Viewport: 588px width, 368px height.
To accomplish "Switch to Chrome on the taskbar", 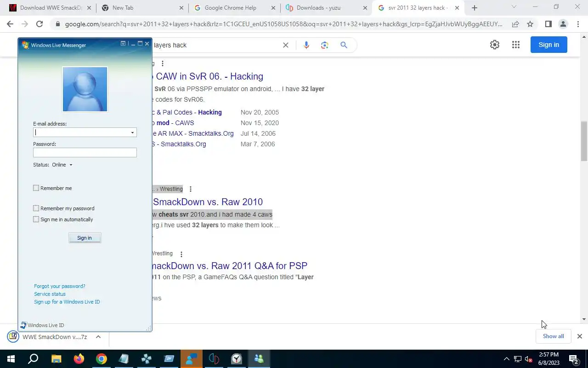I will coord(102,359).
